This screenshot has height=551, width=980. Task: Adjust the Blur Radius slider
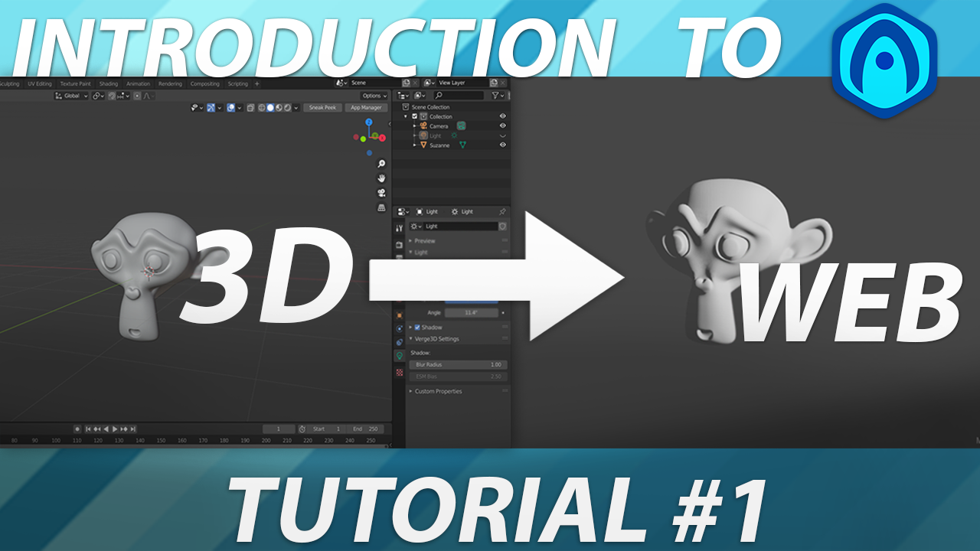[x=458, y=365]
